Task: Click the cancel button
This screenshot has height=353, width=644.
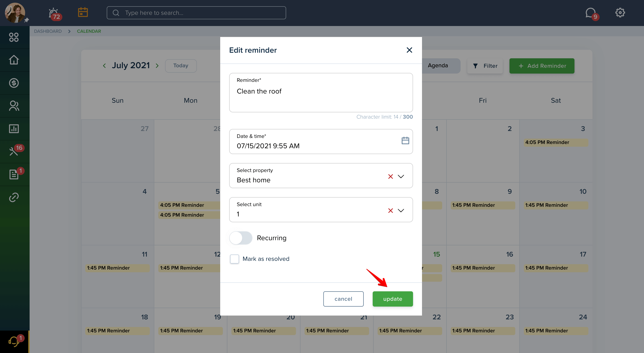Action: pos(343,299)
